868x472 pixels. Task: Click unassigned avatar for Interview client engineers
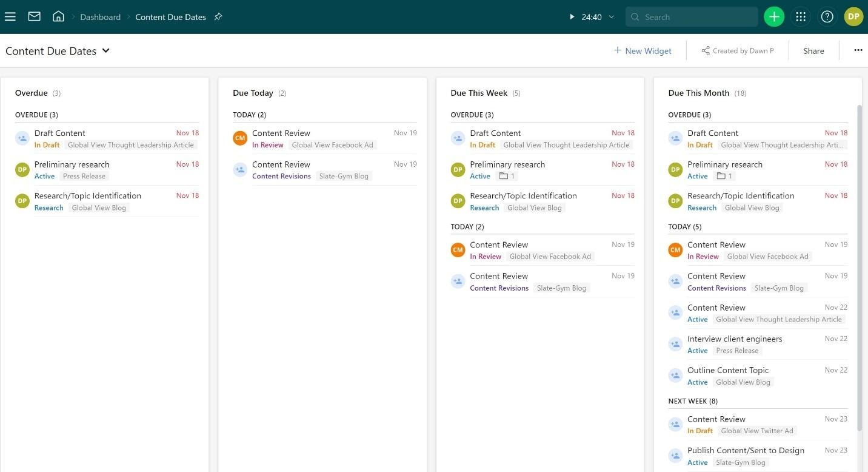point(675,345)
